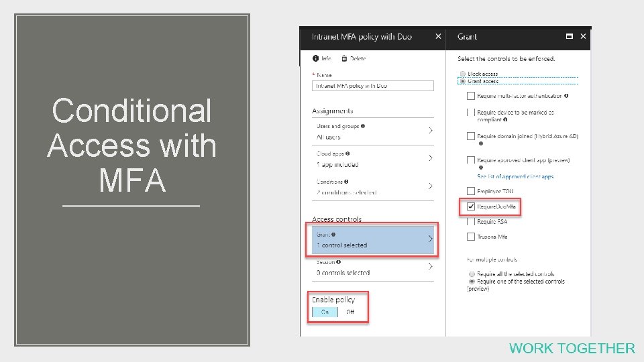Image resolution: width=644 pixels, height=362 pixels.
Task: Open Session controls chevron
Action: point(431,266)
